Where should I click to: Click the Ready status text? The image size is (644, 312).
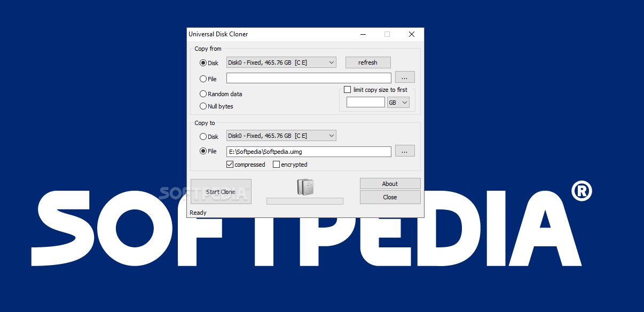pyautogui.click(x=198, y=213)
